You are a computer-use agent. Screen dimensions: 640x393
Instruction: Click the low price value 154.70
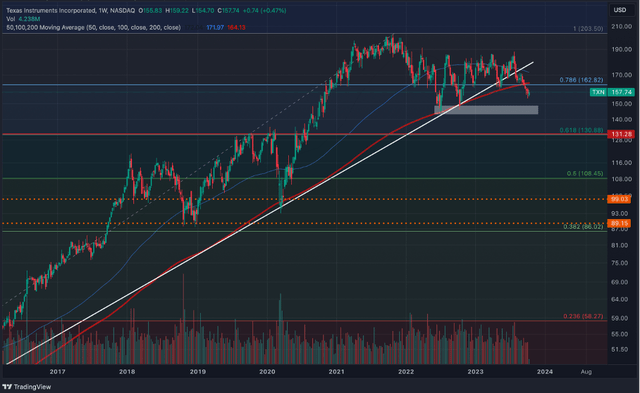(x=205, y=11)
